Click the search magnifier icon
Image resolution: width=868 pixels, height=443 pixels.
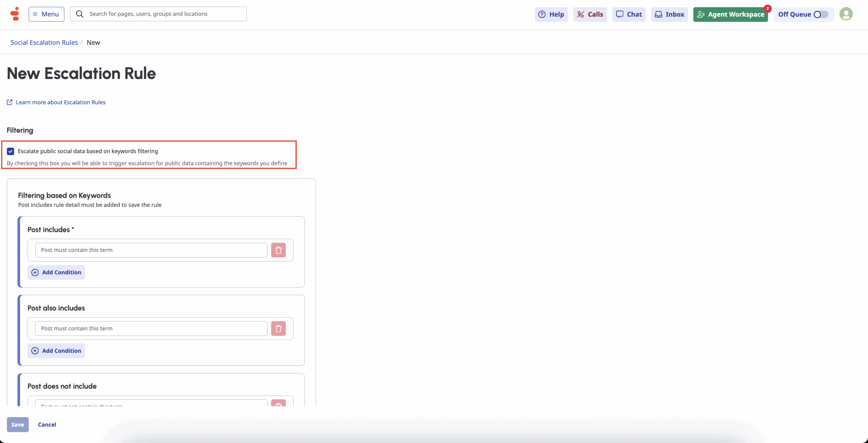[x=80, y=14]
